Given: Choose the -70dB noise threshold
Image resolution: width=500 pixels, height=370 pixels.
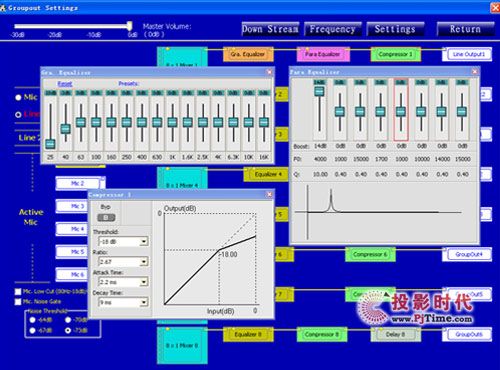Looking at the screenshot, I should [x=68, y=320].
